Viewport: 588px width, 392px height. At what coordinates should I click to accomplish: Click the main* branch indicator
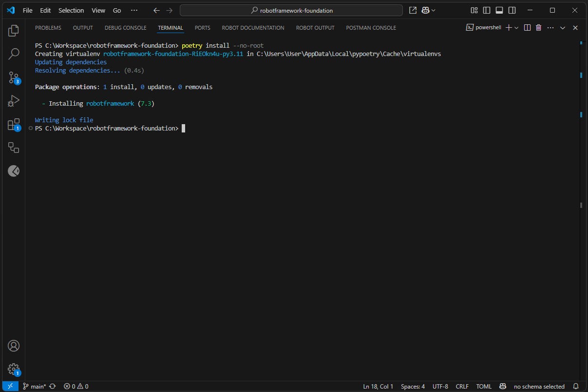pyautogui.click(x=34, y=386)
